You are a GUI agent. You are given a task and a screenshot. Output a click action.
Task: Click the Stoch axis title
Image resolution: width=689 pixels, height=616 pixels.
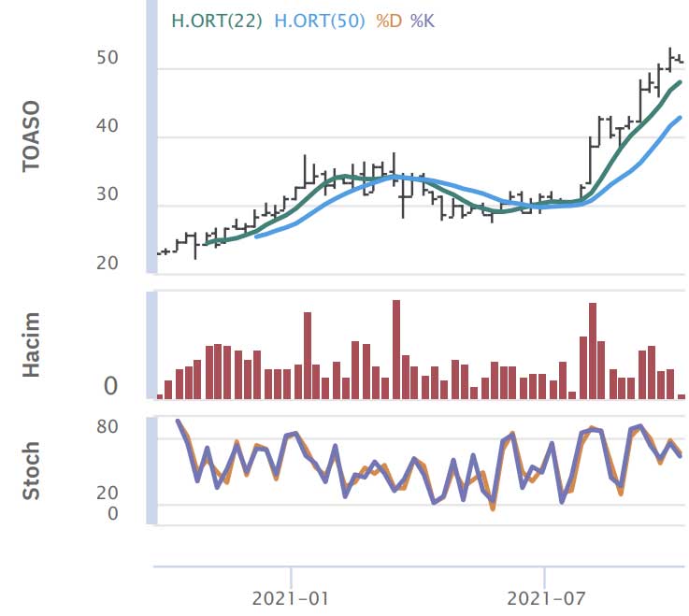(x=31, y=471)
